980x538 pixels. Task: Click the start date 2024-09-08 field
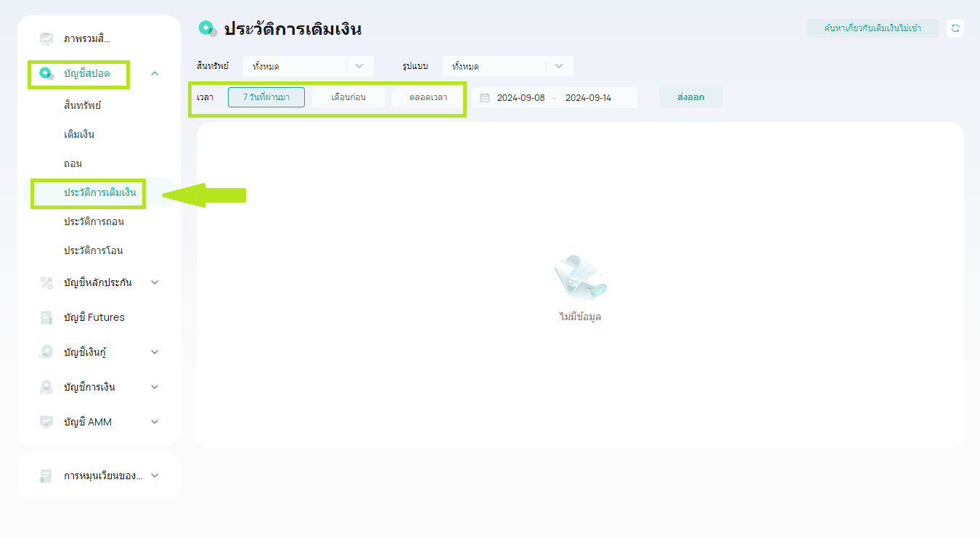[x=520, y=97]
